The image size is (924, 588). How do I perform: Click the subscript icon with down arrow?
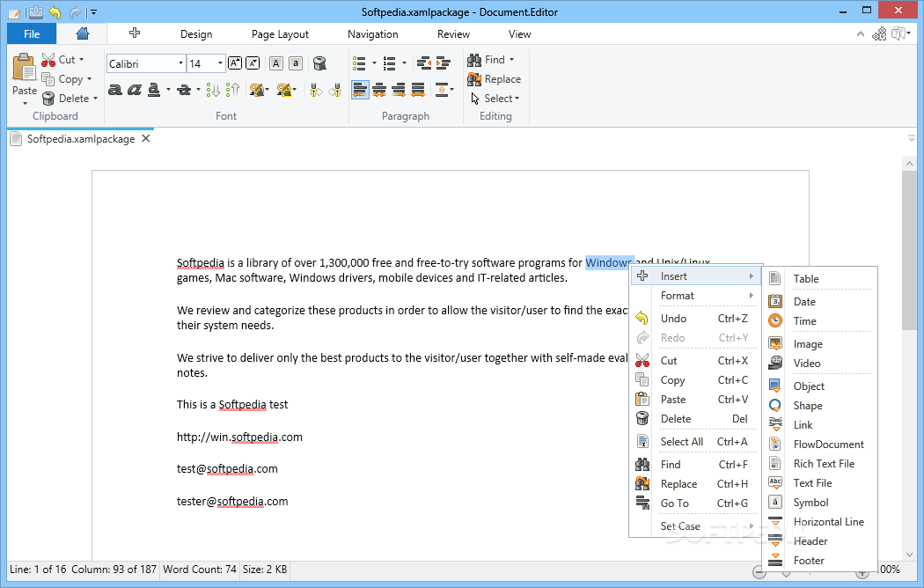click(213, 90)
